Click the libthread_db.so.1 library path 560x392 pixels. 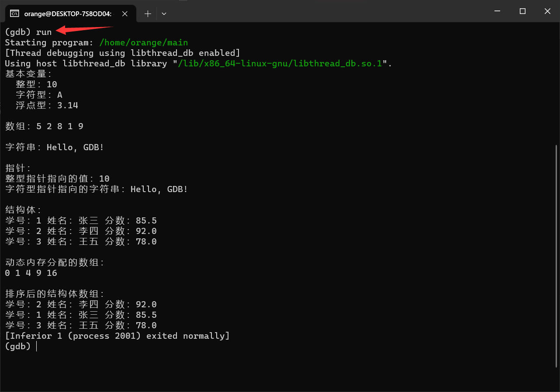click(280, 64)
